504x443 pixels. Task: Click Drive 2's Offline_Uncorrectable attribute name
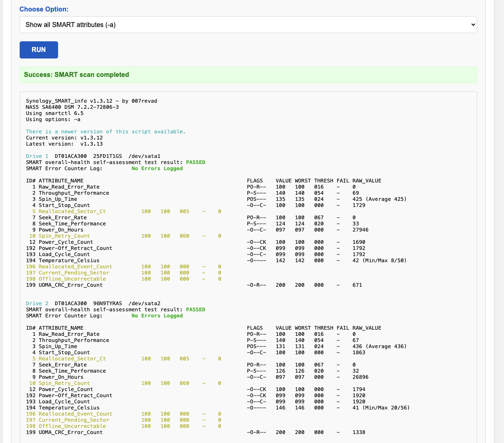pyautogui.click(x=72, y=426)
